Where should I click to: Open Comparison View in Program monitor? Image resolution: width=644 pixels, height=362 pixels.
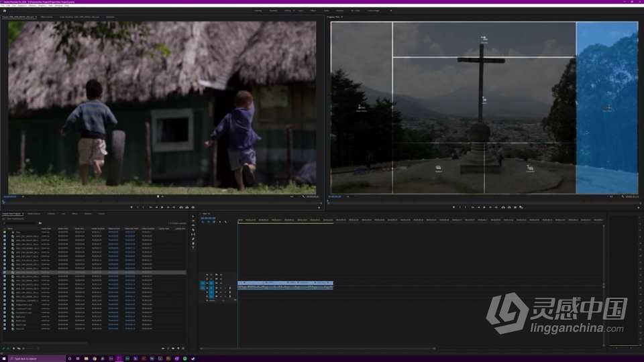click(x=521, y=207)
